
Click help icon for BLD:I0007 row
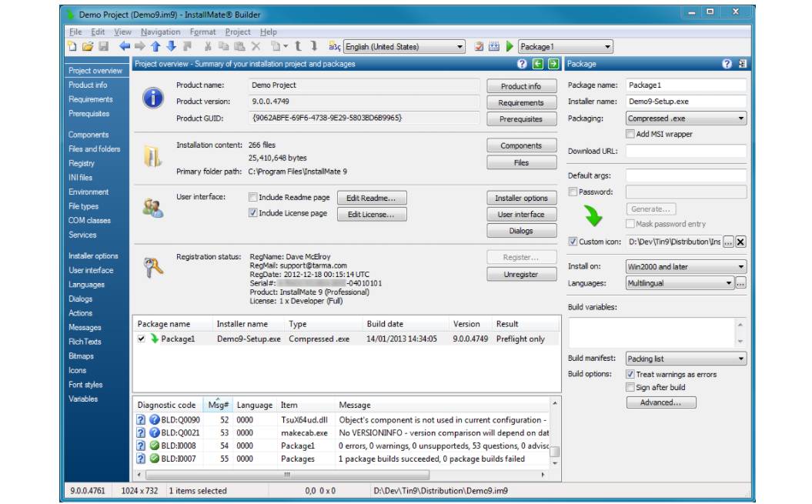pos(141,459)
